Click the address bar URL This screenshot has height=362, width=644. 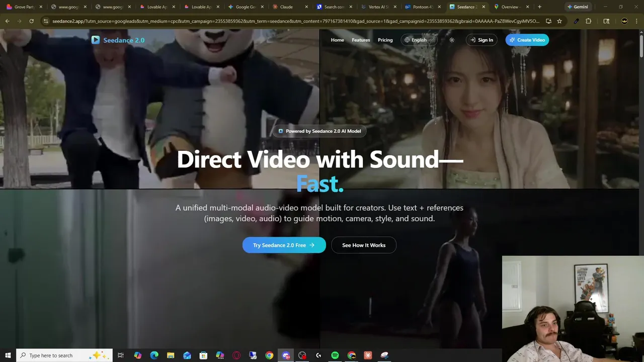[x=296, y=21]
